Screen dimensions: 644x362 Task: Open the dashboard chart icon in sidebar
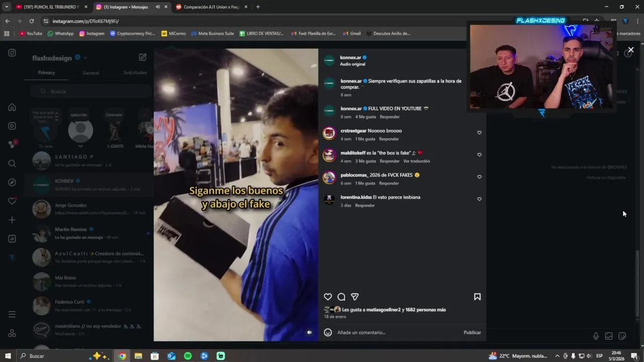(12, 239)
